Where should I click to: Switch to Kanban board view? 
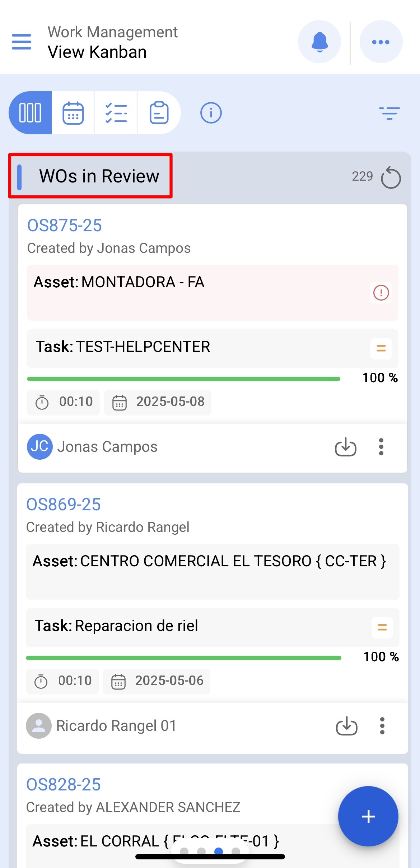tap(31, 113)
